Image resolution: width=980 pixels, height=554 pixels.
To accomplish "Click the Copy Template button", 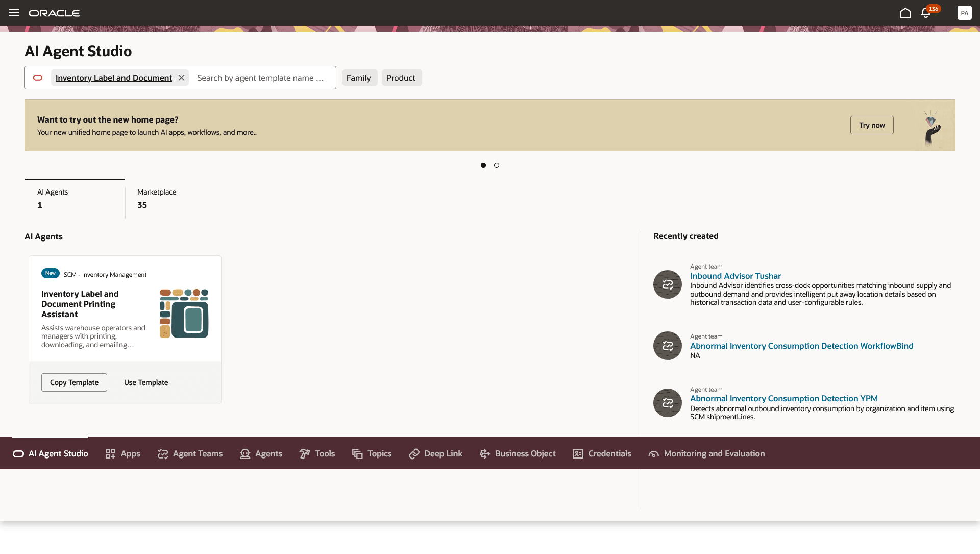I will click(x=75, y=382).
